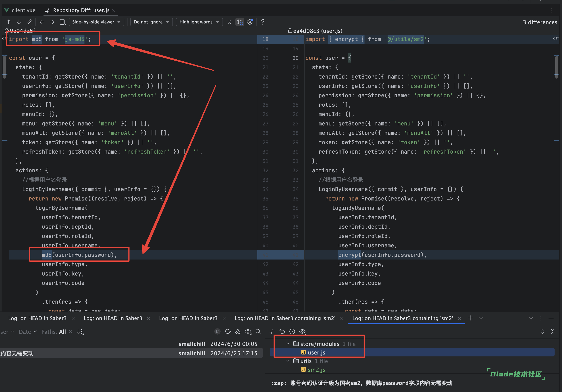Select user.js in changes tree
Viewport: 562px width, 392px height.
tap(412, 352)
